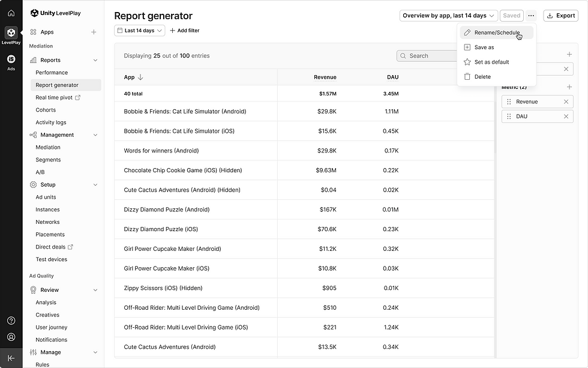Click the $9.63M revenue value
This screenshot has width=588, height=368.
point(326,170)
